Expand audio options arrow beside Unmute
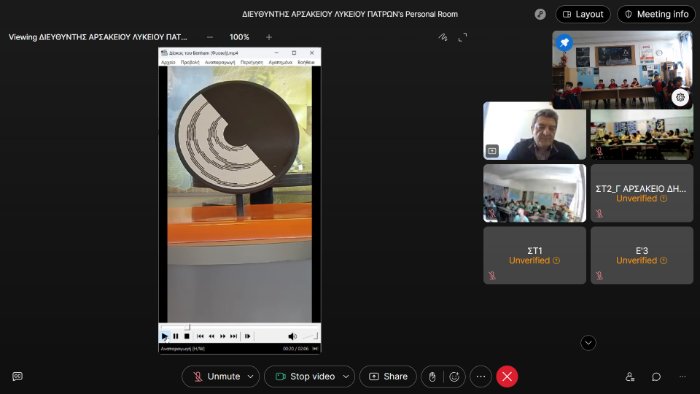Image resolution: width=700 pixels, height=394 pixels. click(x=251, y=377)
